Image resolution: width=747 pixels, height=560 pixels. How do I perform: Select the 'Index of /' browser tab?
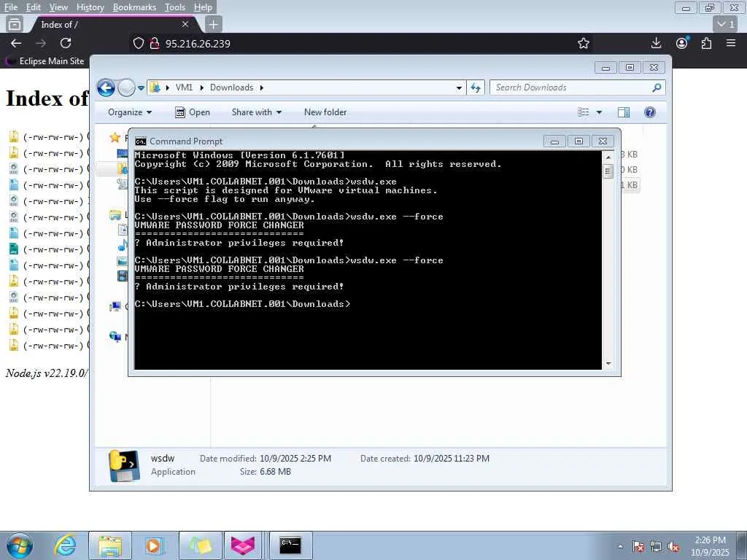click(113, 24)
